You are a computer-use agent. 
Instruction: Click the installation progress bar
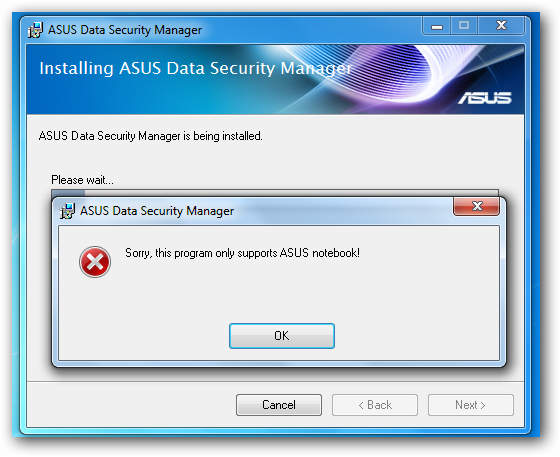point(275,193)
